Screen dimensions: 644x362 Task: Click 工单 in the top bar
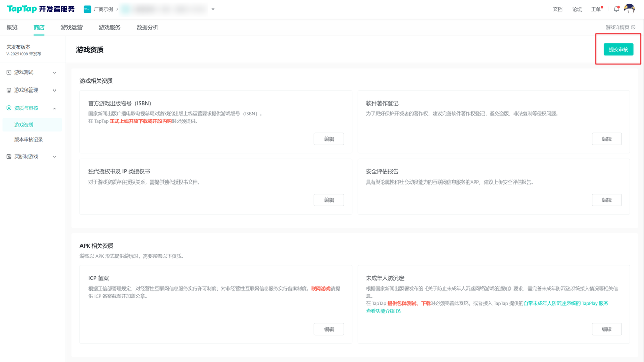coord(596,9)
